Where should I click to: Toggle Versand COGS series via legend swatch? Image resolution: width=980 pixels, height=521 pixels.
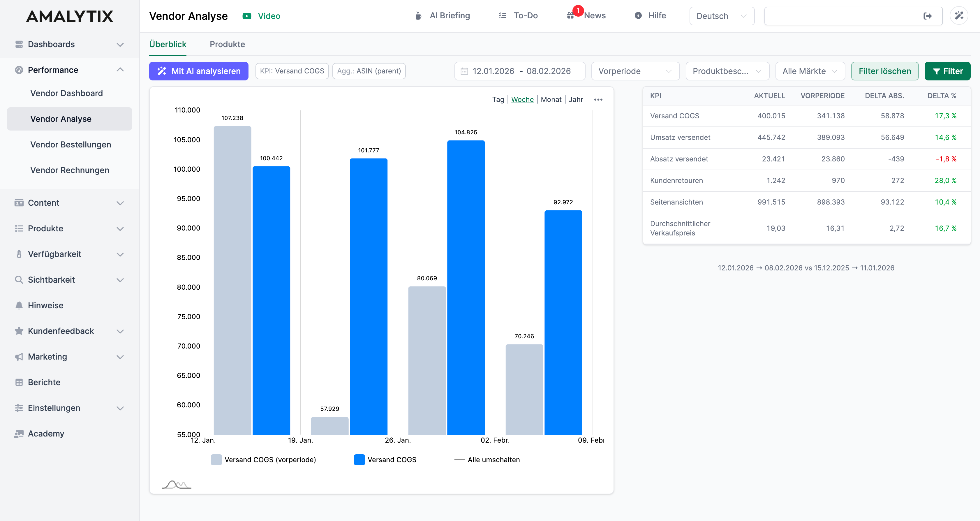359,460
